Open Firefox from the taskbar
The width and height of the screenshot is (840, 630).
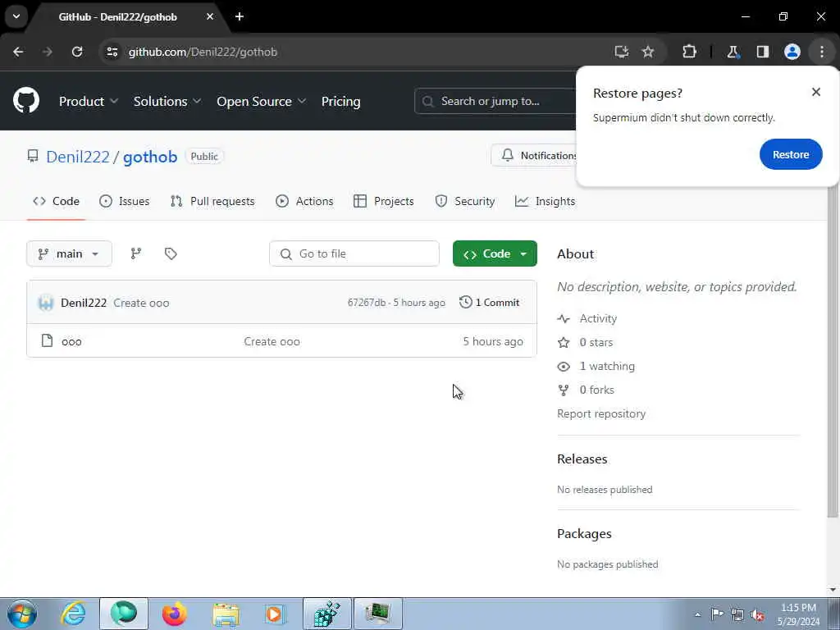[175, 614]
